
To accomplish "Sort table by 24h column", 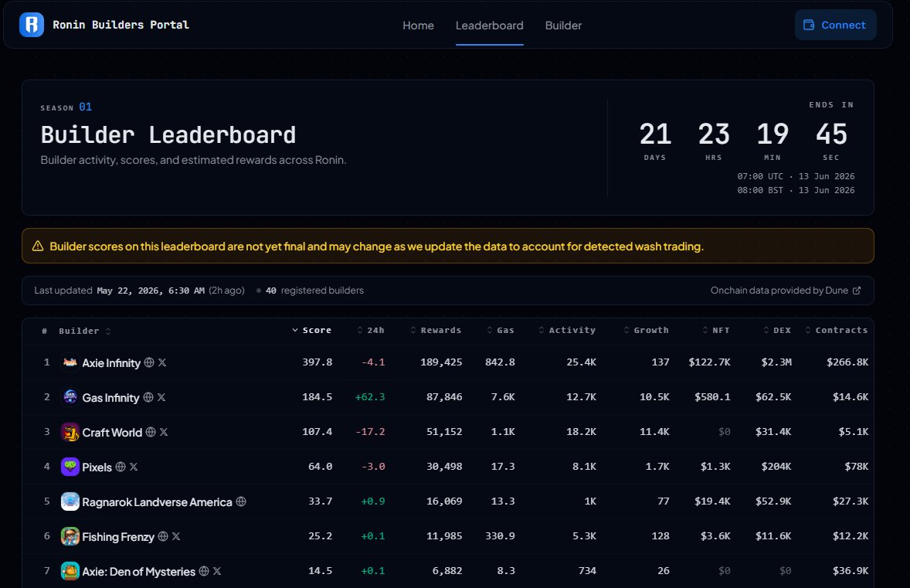I will 370,330.
